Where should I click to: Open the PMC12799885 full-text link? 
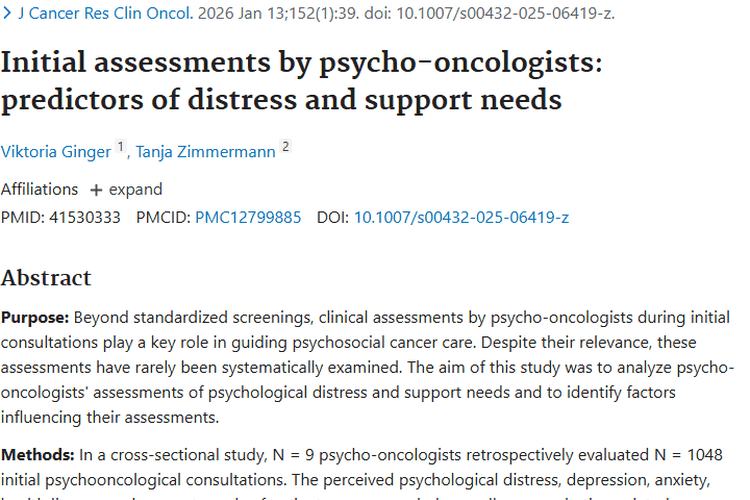coord(248,217)
